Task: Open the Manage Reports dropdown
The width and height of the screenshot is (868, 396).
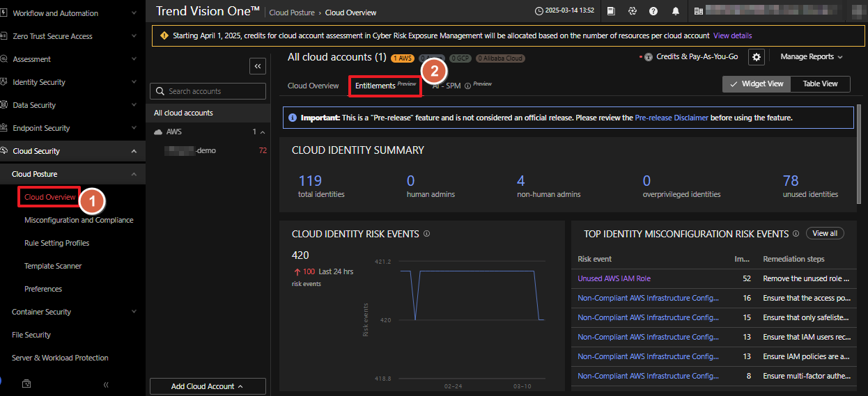Action: coord(811,57)
